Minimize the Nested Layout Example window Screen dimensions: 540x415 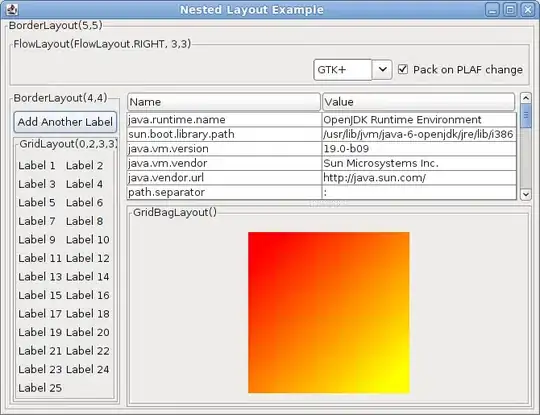click(x=492, y=10)
